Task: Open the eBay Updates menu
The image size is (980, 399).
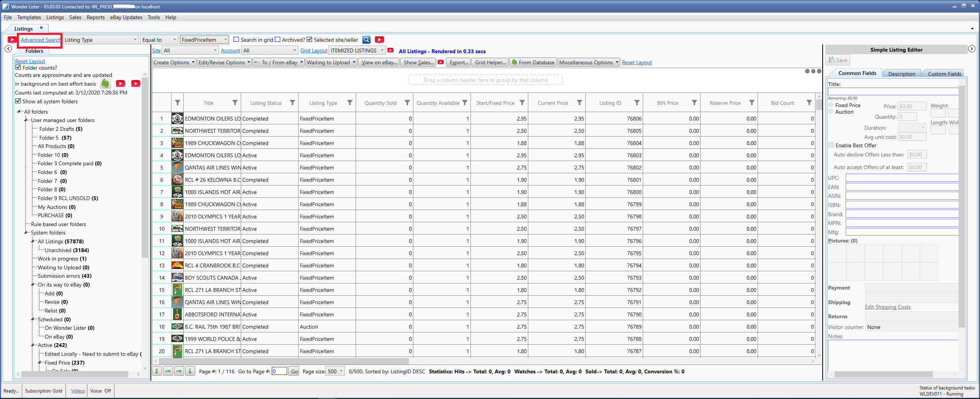Action: click(x=126, y=17)
